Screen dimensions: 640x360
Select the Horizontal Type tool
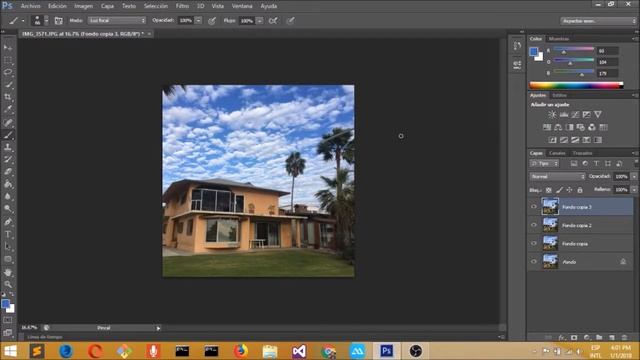pyautogui.click(x=8, y=234)
